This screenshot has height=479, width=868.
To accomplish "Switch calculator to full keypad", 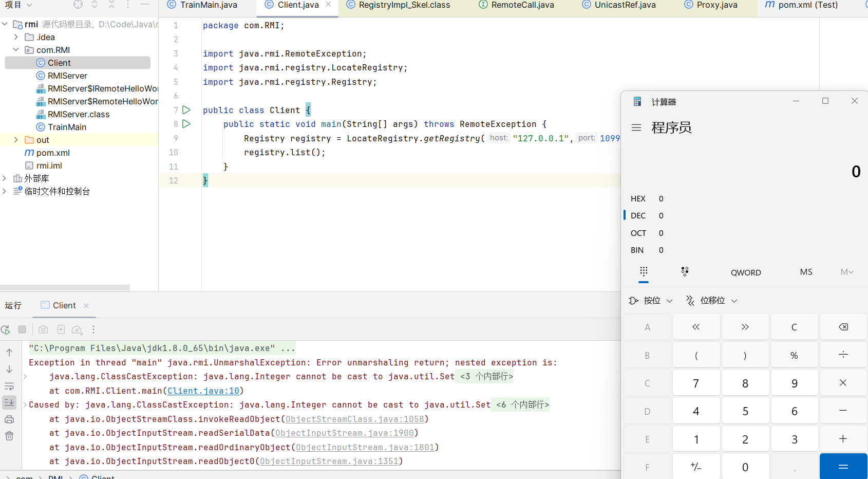I will click(644, 272).
